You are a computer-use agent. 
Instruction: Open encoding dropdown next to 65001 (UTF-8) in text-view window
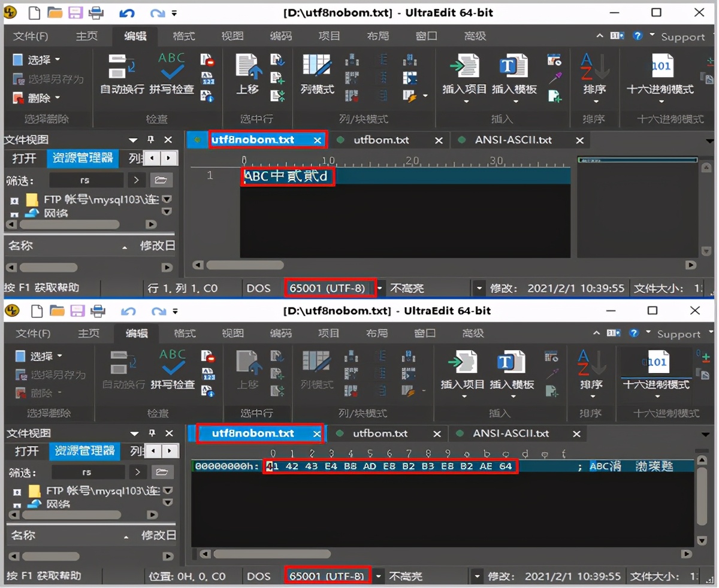pyautogui.click(x=380, y=289)
